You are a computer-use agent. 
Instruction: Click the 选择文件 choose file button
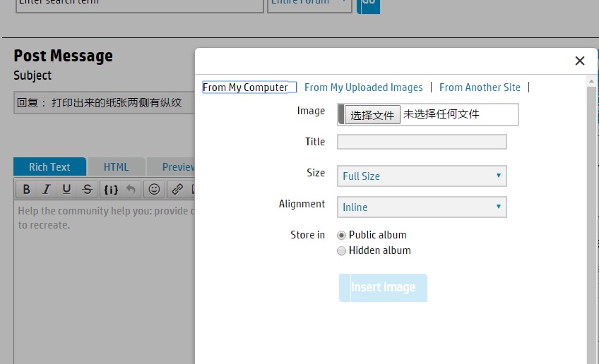pos(372,115)
